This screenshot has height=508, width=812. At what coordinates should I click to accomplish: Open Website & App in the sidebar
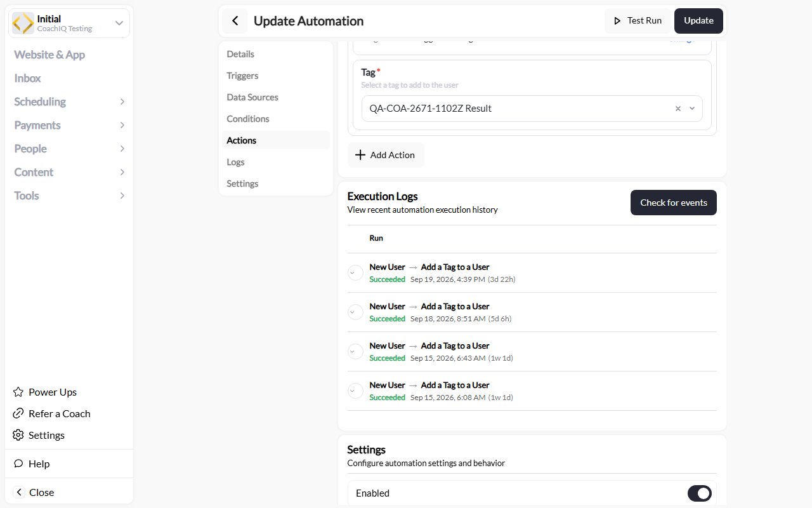coord(49,55)
